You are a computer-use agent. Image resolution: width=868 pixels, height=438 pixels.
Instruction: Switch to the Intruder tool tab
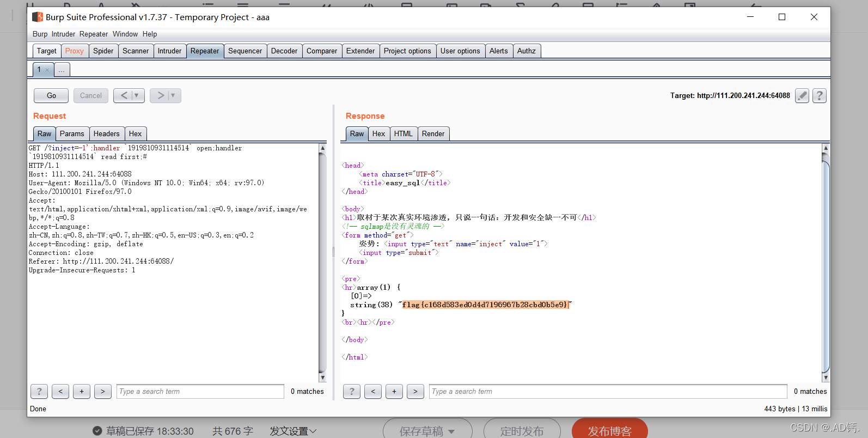(x=170, y=51)
